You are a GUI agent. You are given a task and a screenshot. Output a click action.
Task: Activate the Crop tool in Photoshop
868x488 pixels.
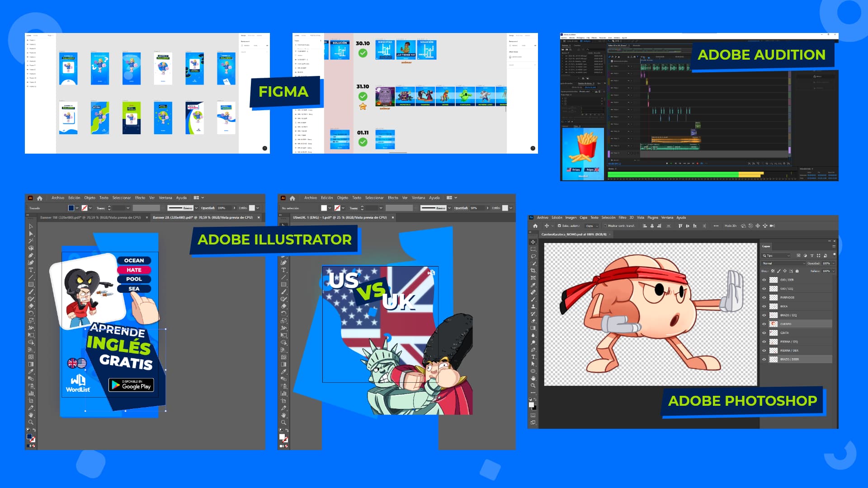[x=533, y=271]
